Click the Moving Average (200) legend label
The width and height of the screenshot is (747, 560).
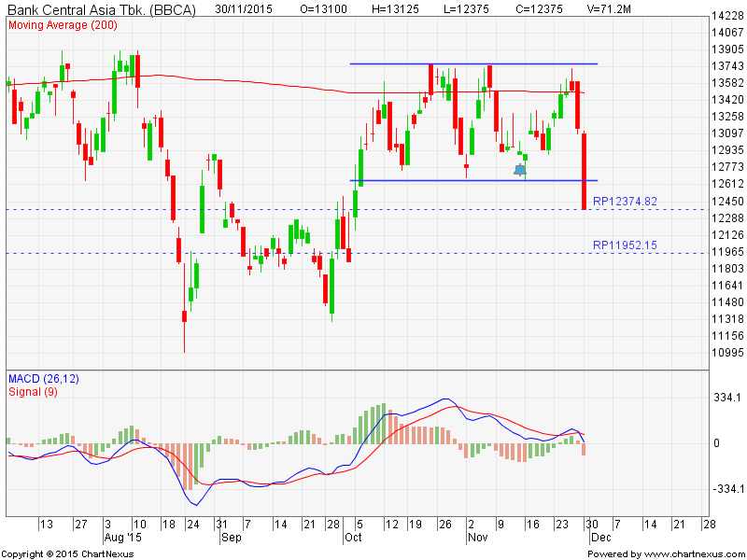[63, 24]
